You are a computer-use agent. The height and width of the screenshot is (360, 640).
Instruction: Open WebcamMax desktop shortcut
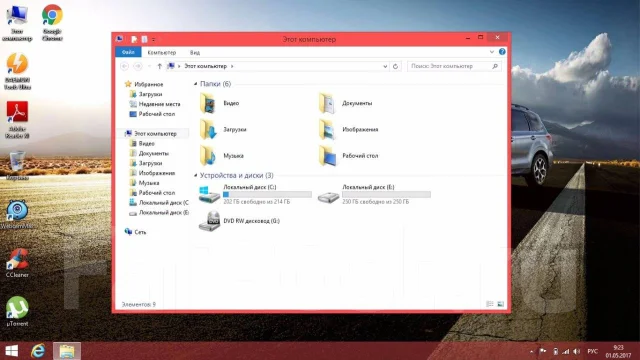[x=17, y=214]
